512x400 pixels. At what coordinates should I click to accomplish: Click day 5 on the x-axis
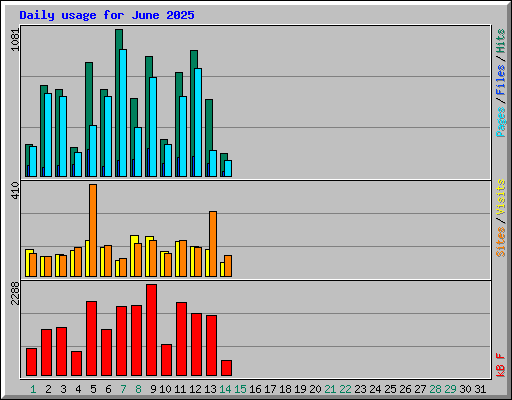click(x=93, y=389)
